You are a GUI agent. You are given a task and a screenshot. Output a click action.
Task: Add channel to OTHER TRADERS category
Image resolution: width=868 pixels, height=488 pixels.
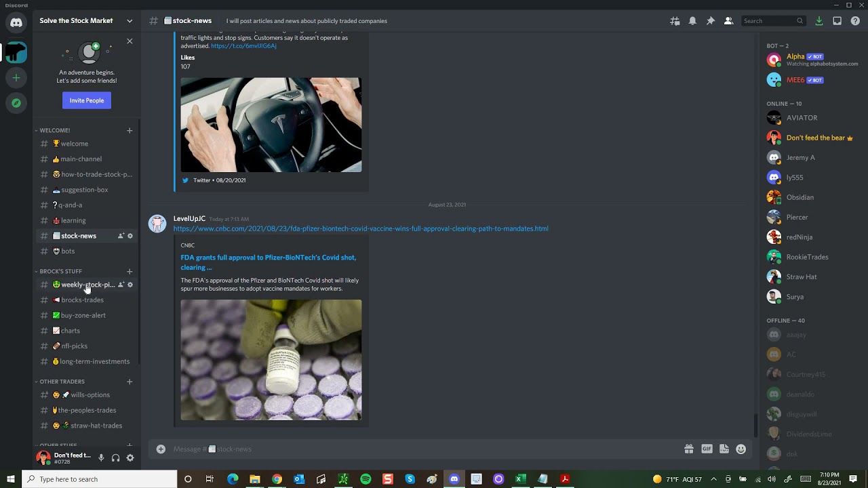click(x=130, y=382)
